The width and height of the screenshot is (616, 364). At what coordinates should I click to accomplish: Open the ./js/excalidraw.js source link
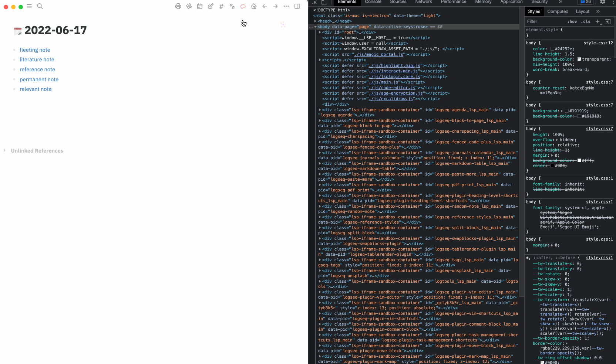pos(391,99)
